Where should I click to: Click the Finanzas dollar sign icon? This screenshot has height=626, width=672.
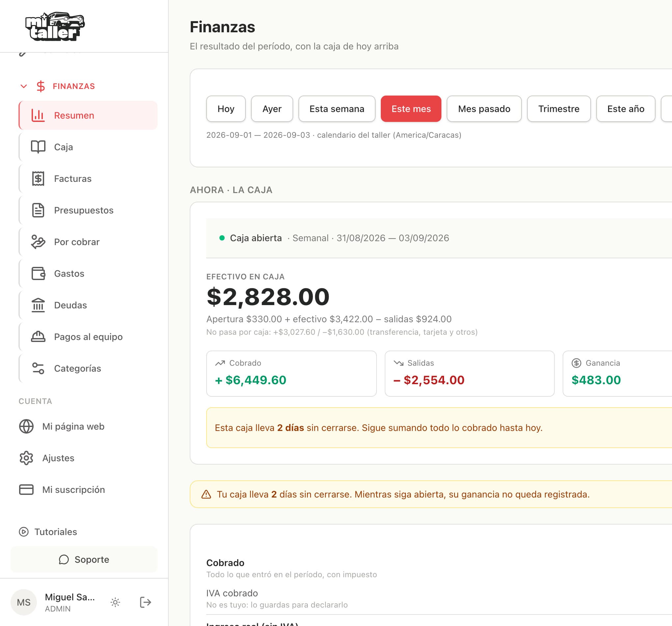[41, 86]
